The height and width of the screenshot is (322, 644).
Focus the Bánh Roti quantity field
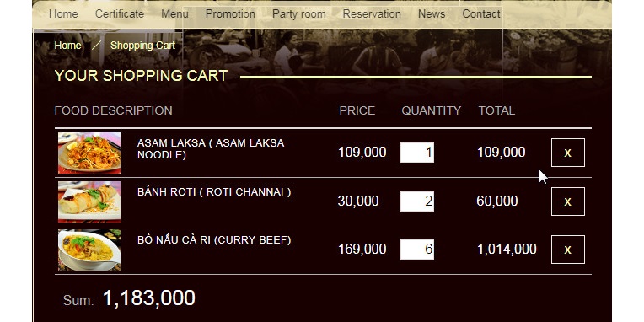click(417, 201)
